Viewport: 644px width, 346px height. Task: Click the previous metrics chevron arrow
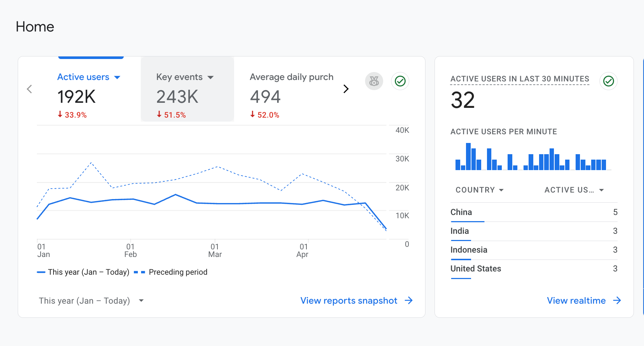coord(30,89)
